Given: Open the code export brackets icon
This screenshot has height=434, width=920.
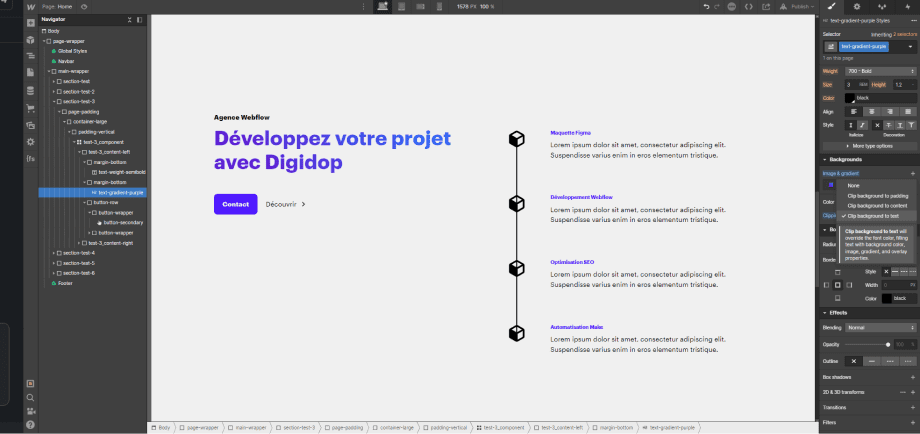Looking at the screenshot, I should [749, 6].
